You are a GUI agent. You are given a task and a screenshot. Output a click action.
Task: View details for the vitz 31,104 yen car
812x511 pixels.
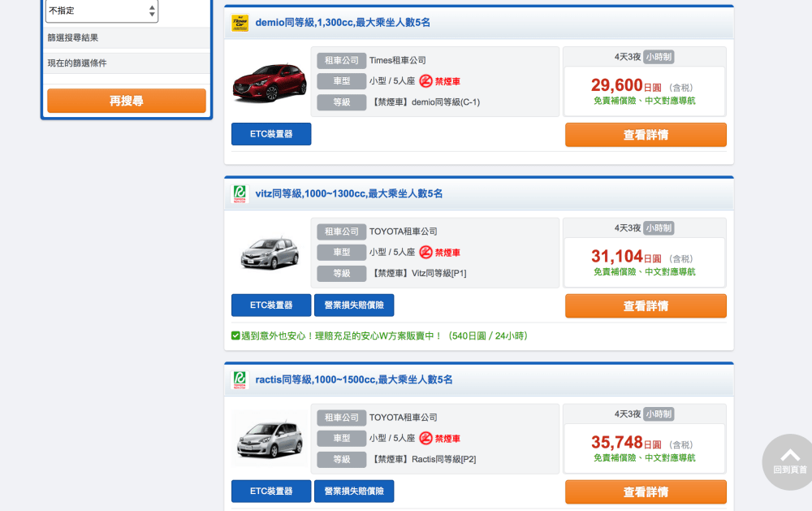(646, 306)
